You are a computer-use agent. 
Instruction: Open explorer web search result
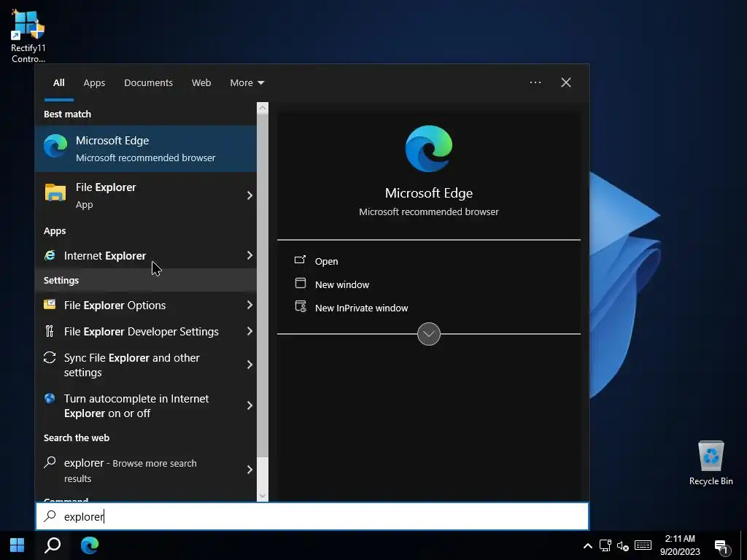pos(146,470)
